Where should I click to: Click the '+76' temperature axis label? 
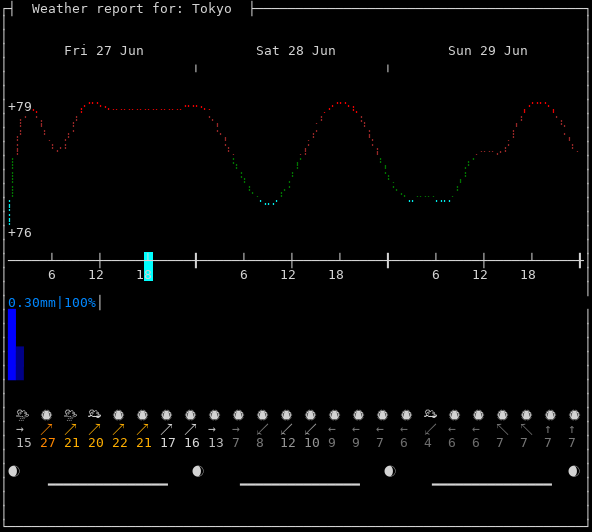pos(20,233)
